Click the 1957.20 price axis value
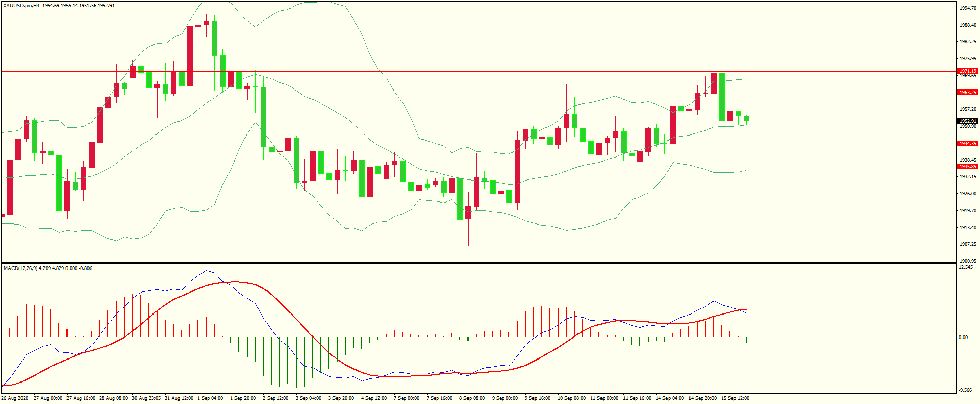980x404 pixels. (968, 109)
